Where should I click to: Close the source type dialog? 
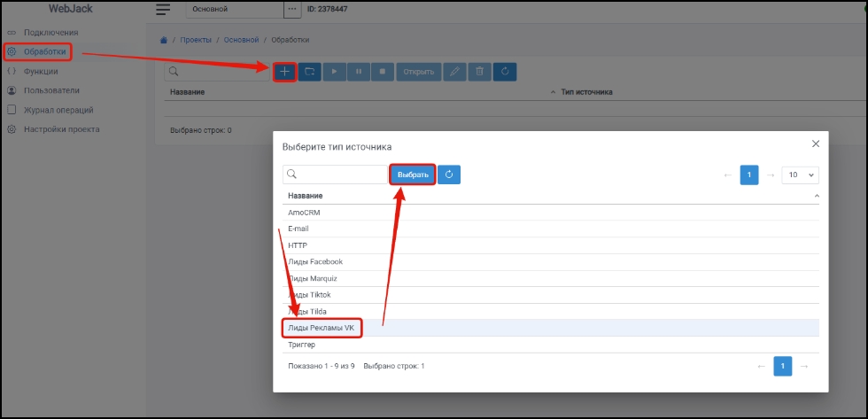click(816, 144)
